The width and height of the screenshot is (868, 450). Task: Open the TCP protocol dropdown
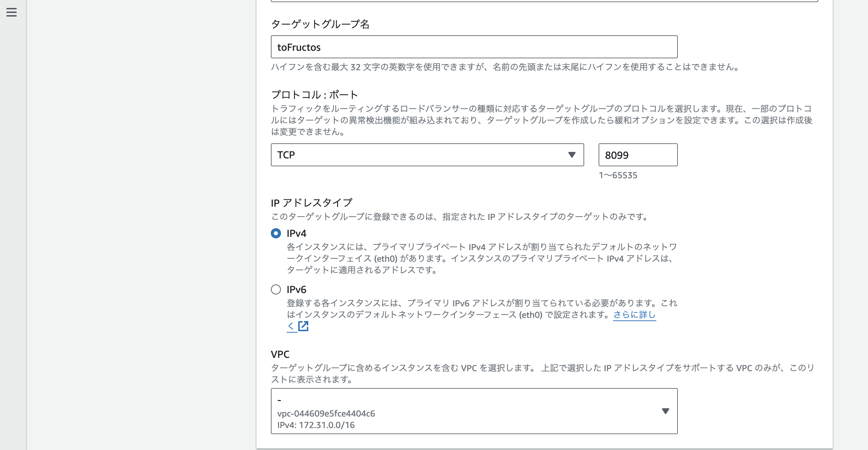[x=427, y=155]
